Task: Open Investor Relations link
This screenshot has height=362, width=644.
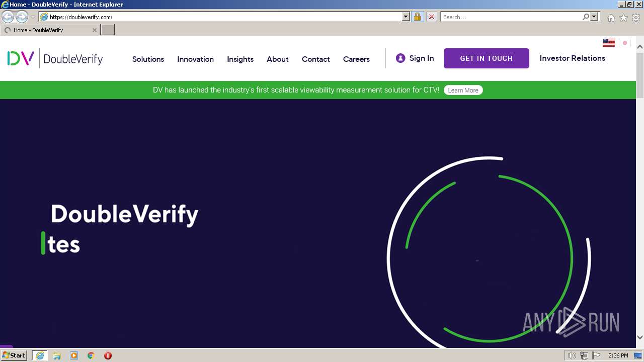Action: pos(573,58)
